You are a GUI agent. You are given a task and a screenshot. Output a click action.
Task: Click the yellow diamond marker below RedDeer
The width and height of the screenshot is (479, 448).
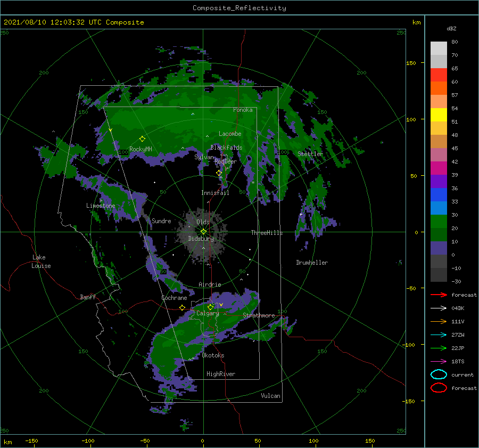point(219,173)
